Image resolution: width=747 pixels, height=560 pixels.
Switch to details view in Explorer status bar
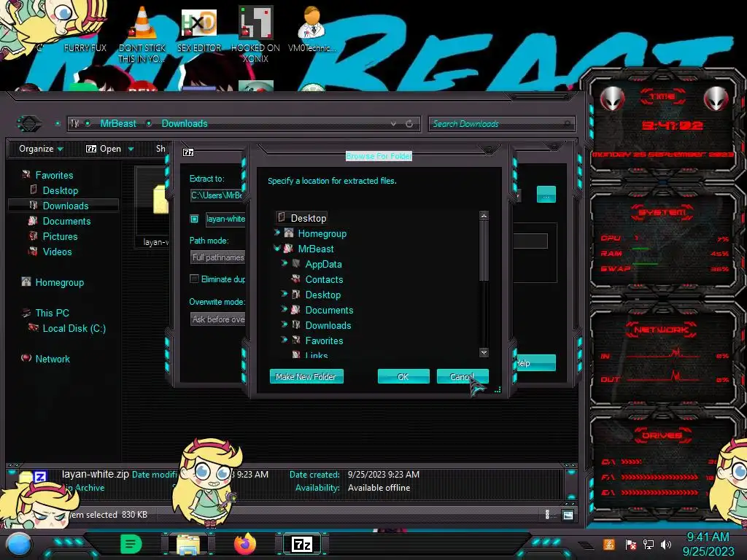click(547, 514)
